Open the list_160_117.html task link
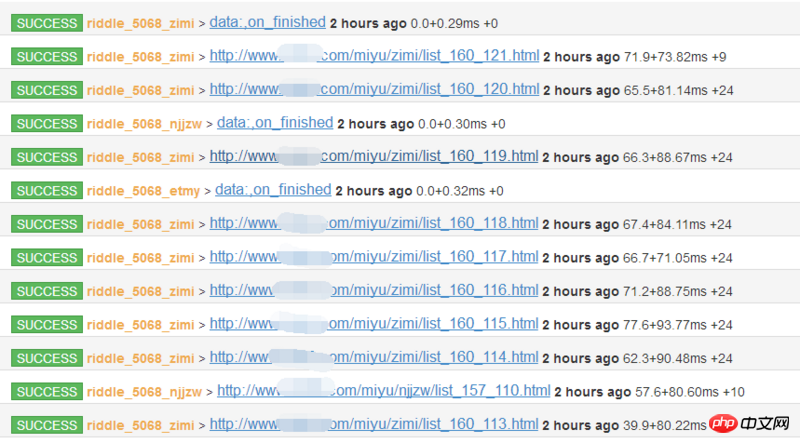Viewport: 800px width, 443px height. tap(373, 257)
